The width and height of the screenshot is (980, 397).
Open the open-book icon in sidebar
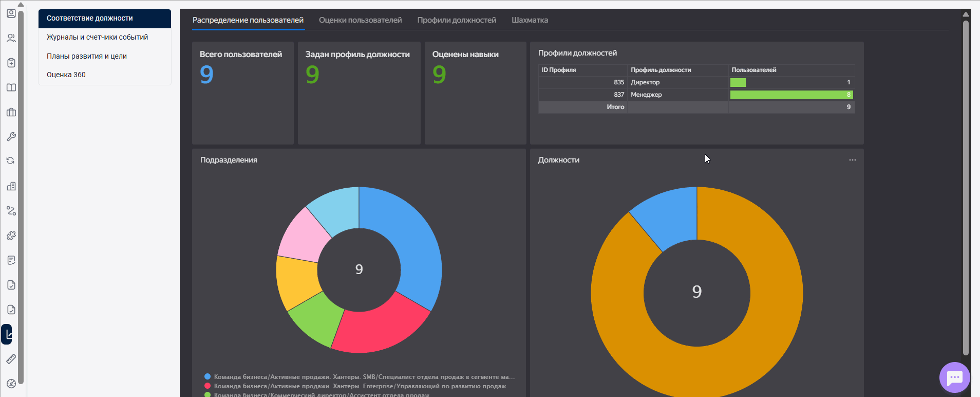pos(11,87)
